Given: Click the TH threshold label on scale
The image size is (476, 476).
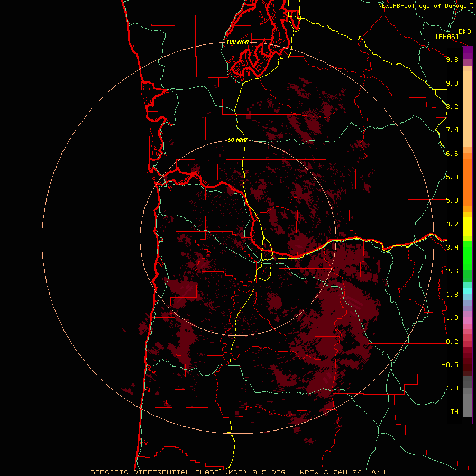Looking at the screenshot, I should (x=454, y=411).
